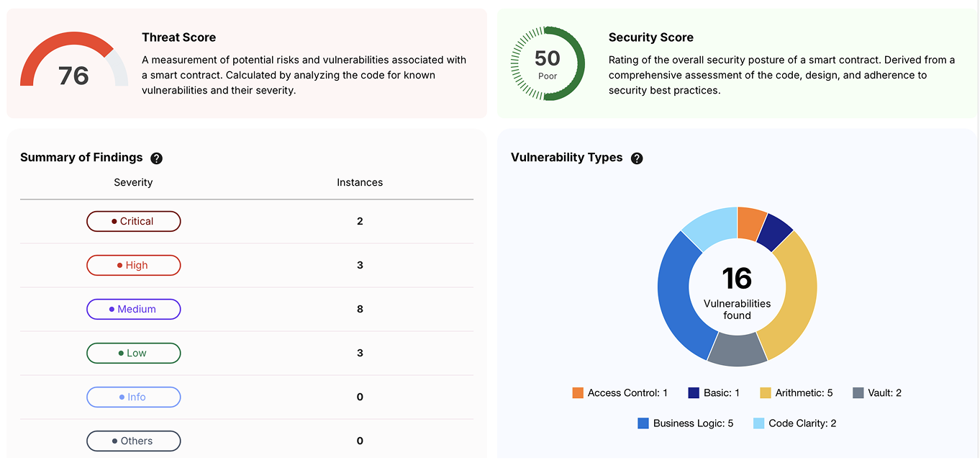Select the Info severity badge

click(133, 397)
